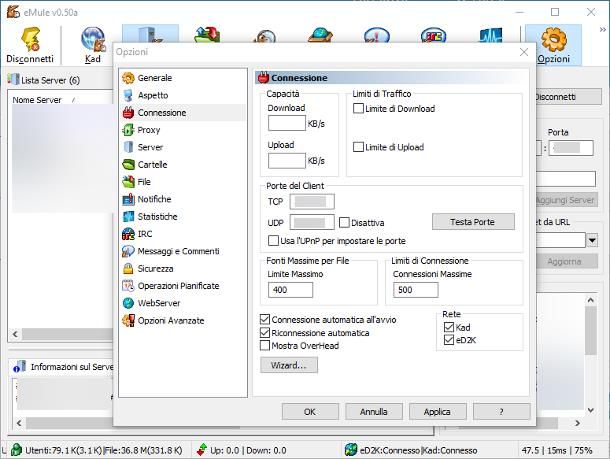Close the Opzioni dialog

(524, 52)
